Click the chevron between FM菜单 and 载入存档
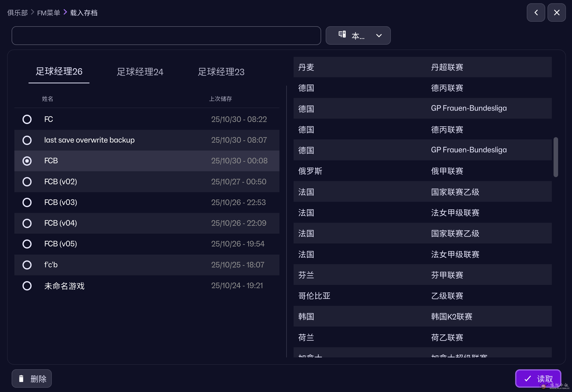This screenshot has width=572, height=392. click(65, 12)
